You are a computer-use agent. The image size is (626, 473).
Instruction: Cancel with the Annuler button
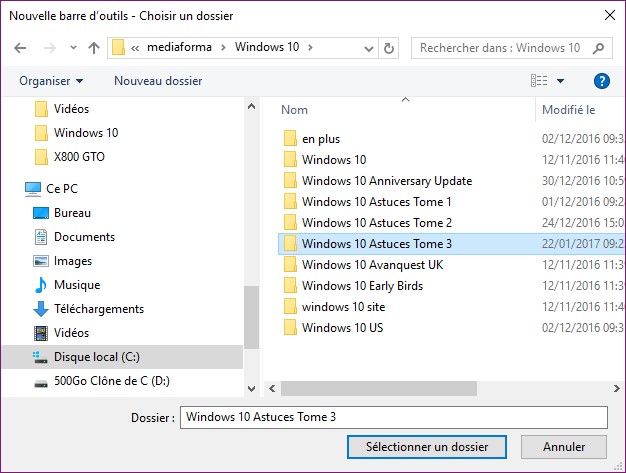point(564,447)
